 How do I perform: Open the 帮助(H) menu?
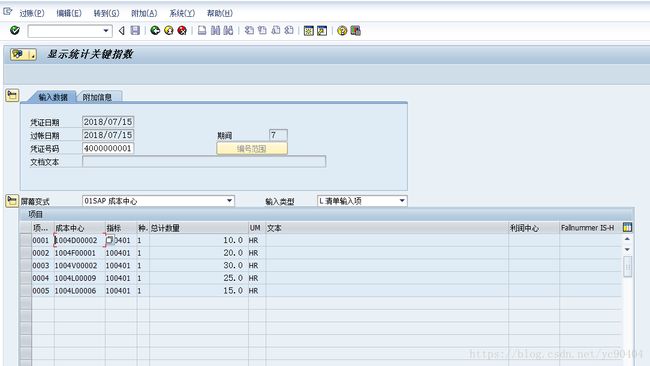click(220, 13)
